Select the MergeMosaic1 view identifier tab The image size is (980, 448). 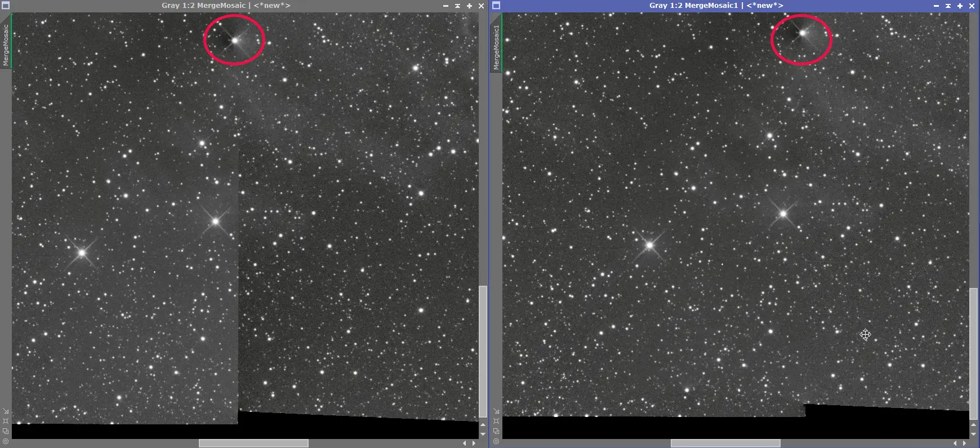point(496,45)
